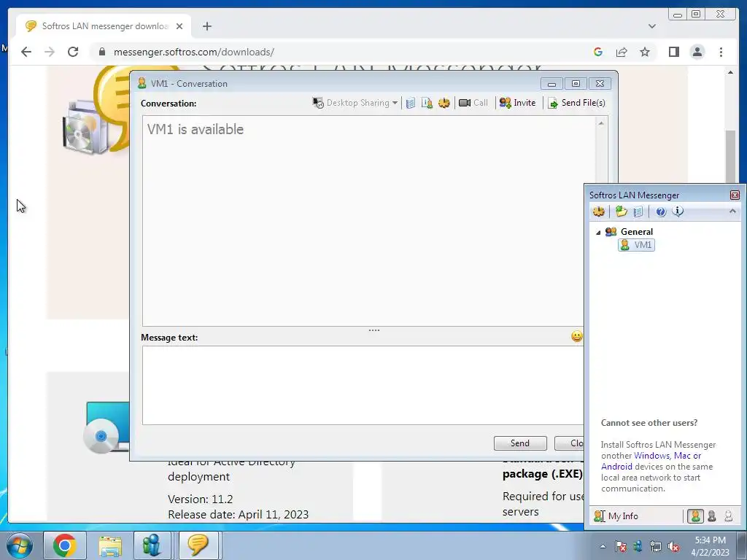
Task: Click Send File(s) in conversation toolbar
Action: pyautogui.click(x=576, y=103)
